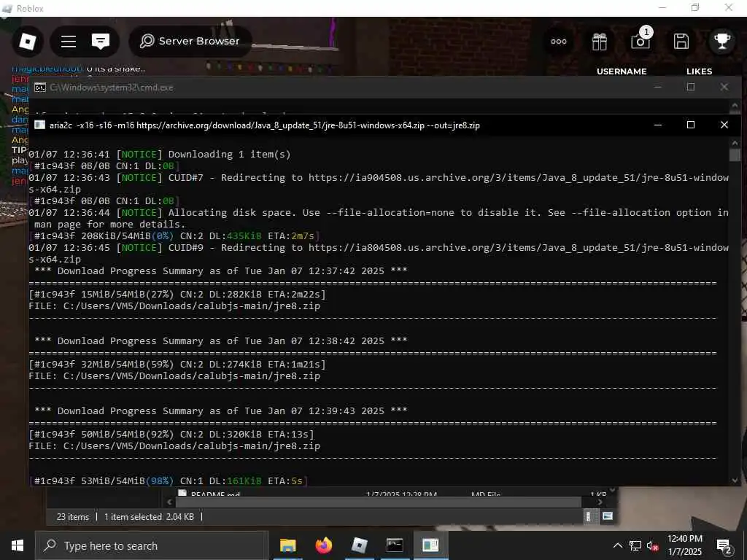Click the aria2c console window icon
The image size is (747, 560).
pyautogui.click(x=40, y=125)
